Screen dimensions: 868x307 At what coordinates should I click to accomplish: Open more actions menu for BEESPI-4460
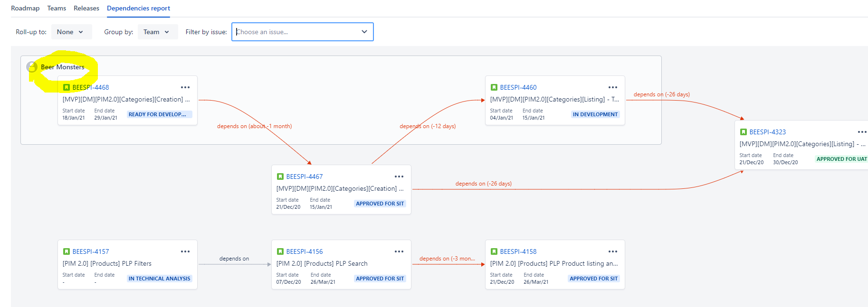click(x=613, y=87)
